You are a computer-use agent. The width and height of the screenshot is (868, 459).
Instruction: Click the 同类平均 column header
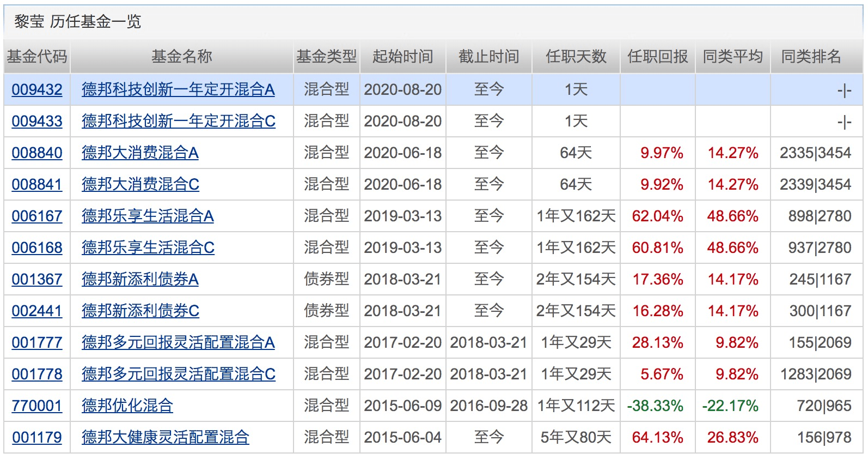coord(733,57)
